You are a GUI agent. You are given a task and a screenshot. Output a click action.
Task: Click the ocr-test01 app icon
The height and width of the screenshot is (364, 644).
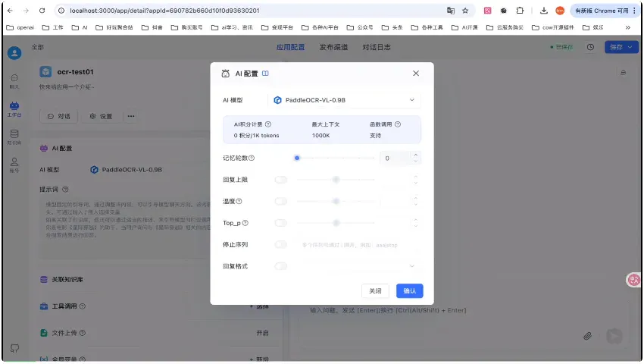pos(45,71)
